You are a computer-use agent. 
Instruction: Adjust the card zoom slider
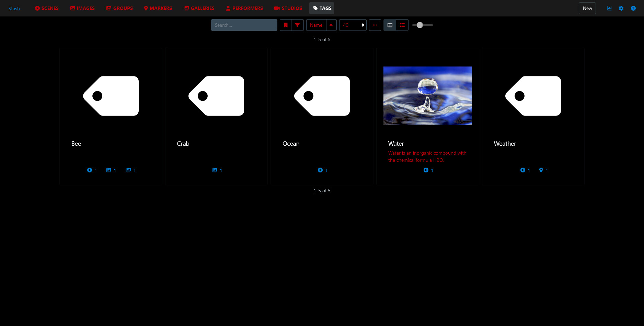click(x=423, y=25)
